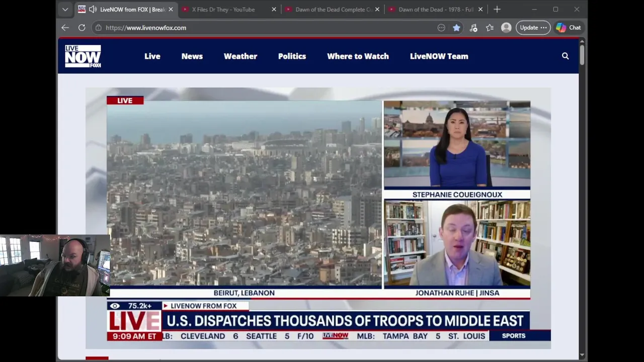Click the Jonathan Ruhe JINSA caption
The image size is (644, 362).
(x=457, y=293)
